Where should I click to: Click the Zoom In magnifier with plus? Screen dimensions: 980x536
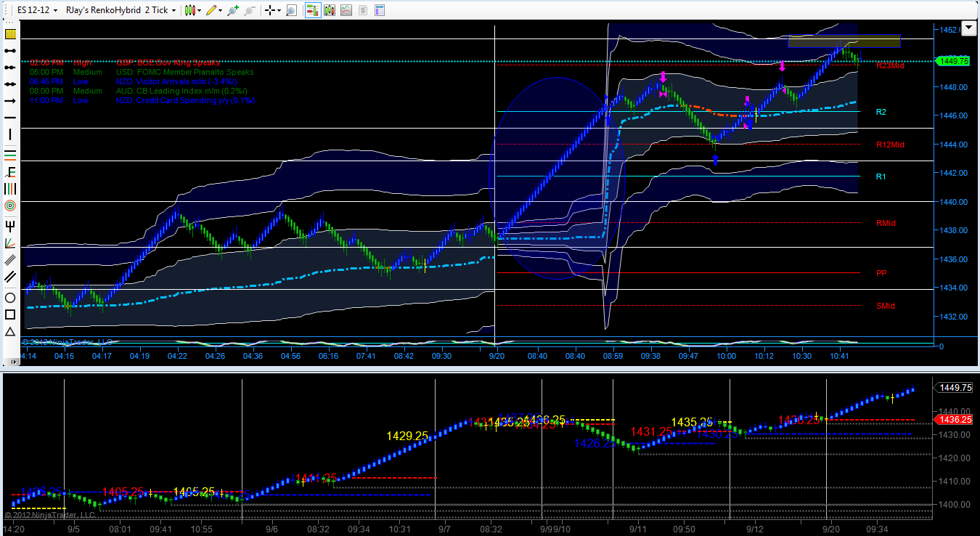pos(232,10)
